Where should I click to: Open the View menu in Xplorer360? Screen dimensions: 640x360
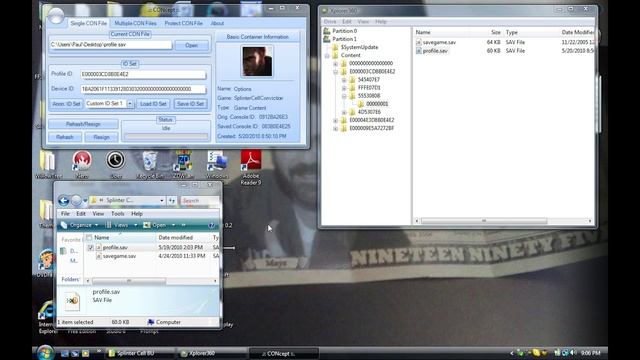pyautogui.click(x=363, y=22)
